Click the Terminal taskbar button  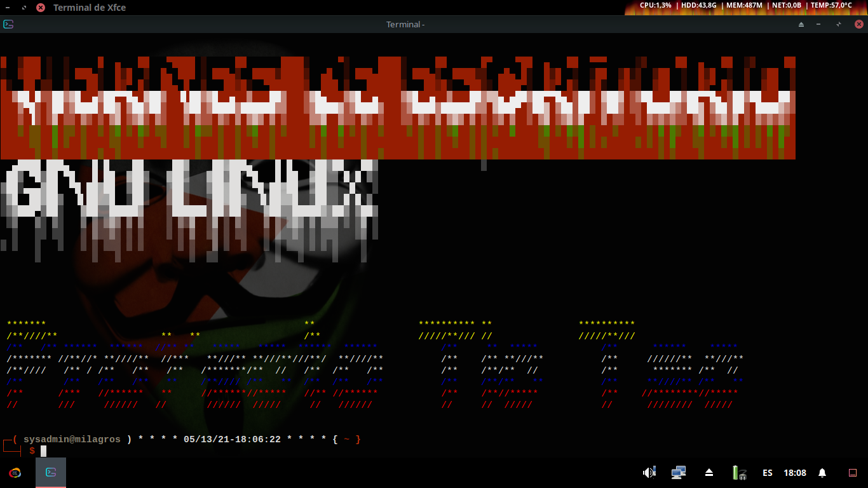[x=51, y=473]
